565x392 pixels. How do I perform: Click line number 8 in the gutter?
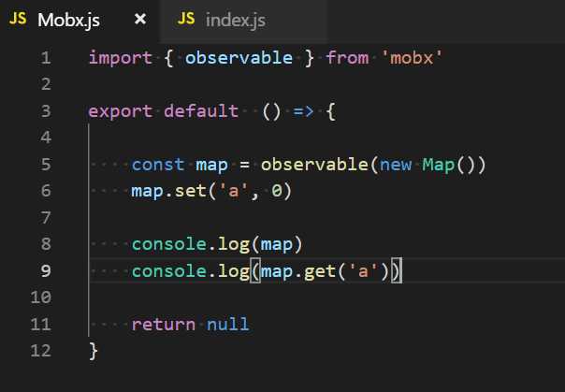pyautogui.click(x=46, y=244)
